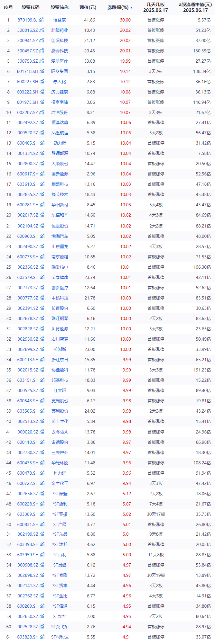Screen dimensions: 215x644
Task: Open stock name link 际华集团
Action: coord(60,71)
